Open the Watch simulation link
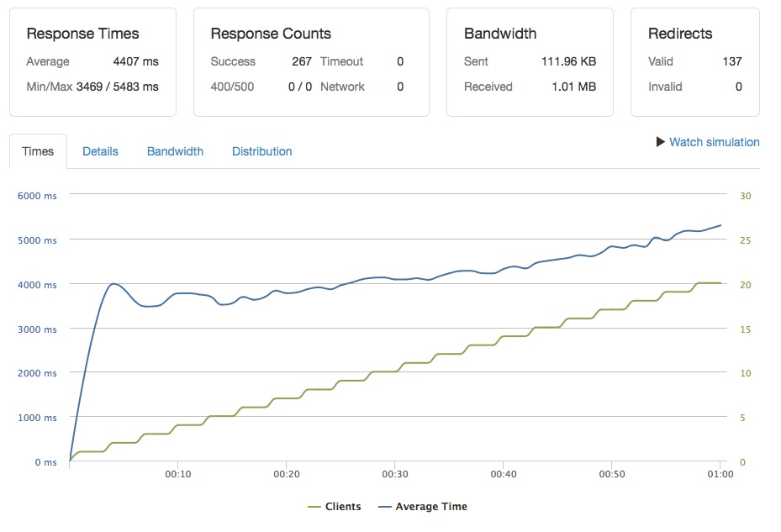The image size is (781, 532). 715,142
